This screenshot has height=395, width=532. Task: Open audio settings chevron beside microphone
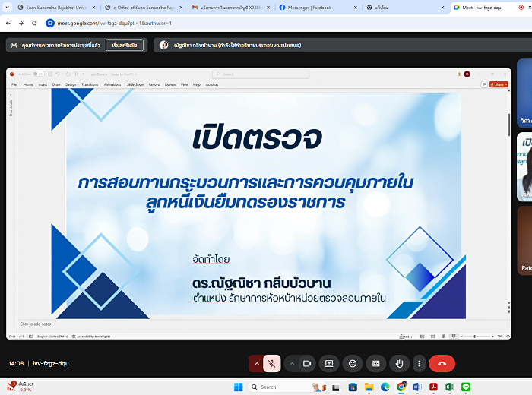[x=257, y=363]
